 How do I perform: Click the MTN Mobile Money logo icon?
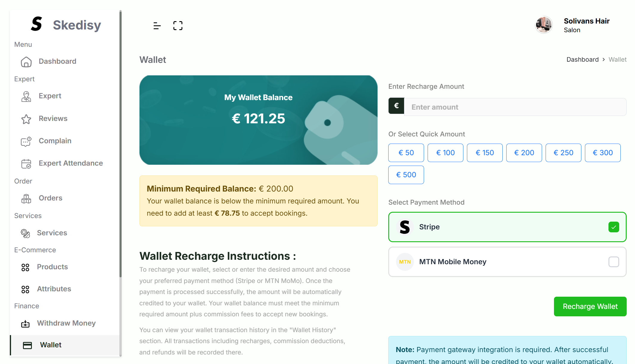click(404, 262)
